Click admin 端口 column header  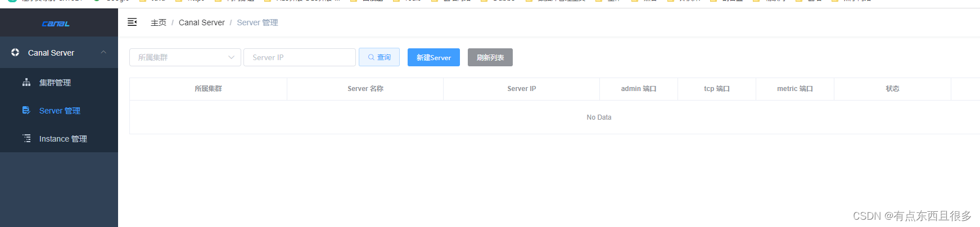pyautogui.click(x=639, y=89)
